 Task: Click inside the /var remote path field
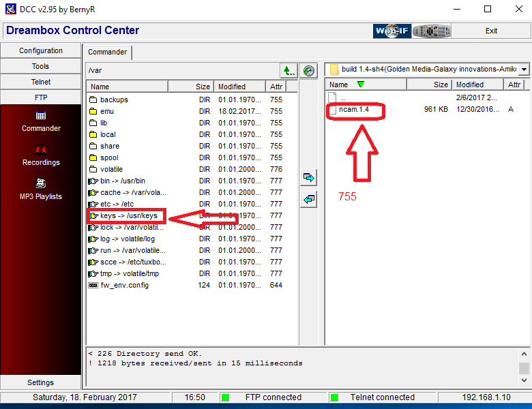point(183,70)
